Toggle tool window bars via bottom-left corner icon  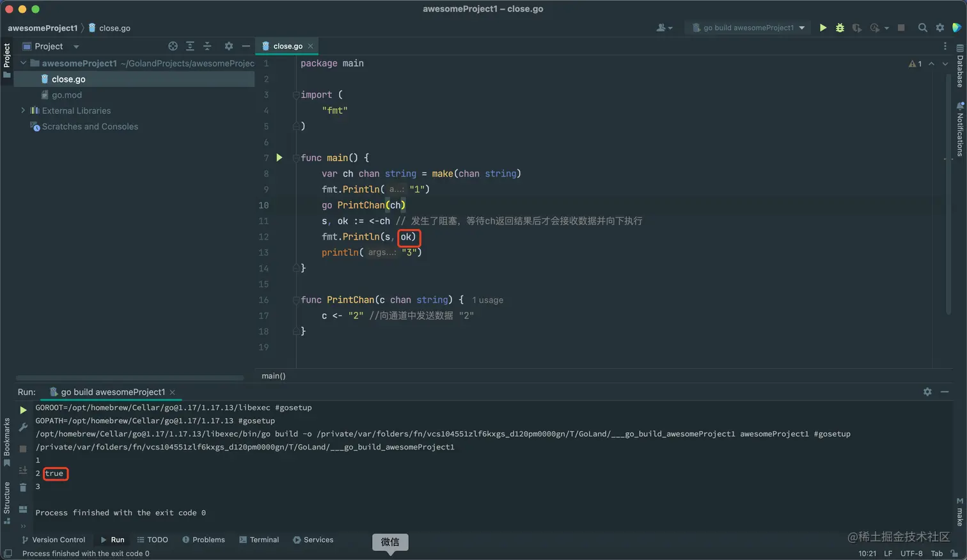(x=8, y=554)
